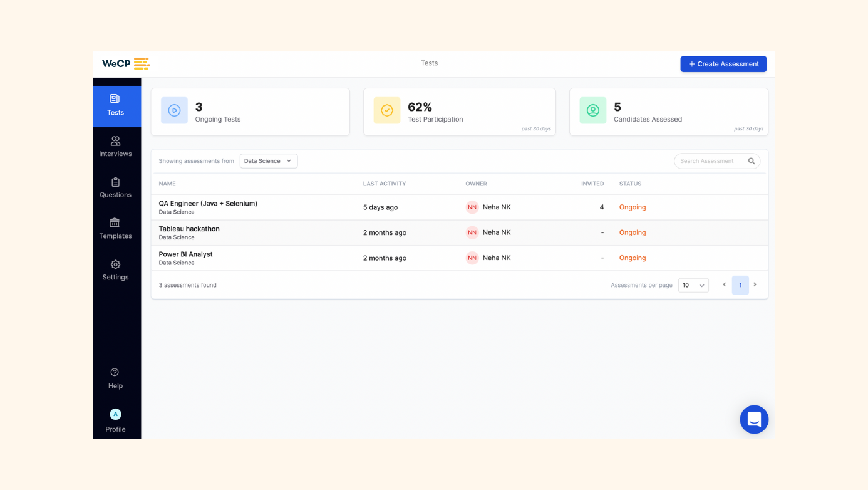
Task: Click the search magnifier icon
Action: pyautogui.click(x=752, y=161)
